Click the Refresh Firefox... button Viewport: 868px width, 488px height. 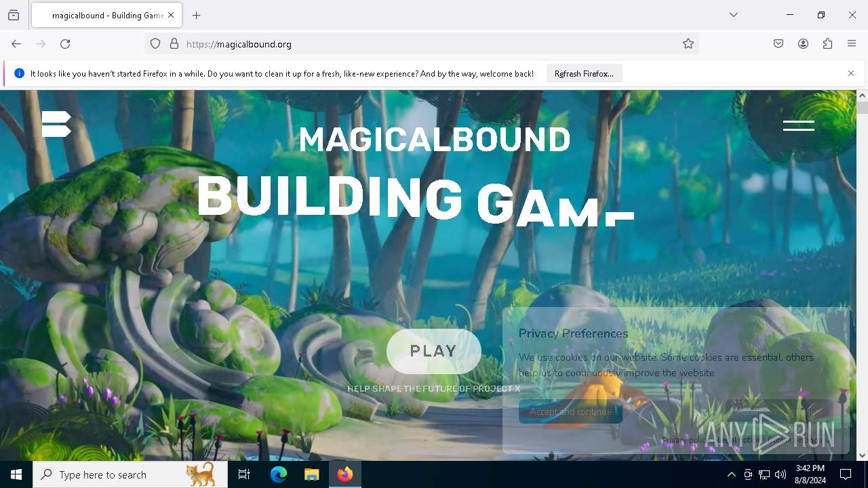[x=584, y=74]
